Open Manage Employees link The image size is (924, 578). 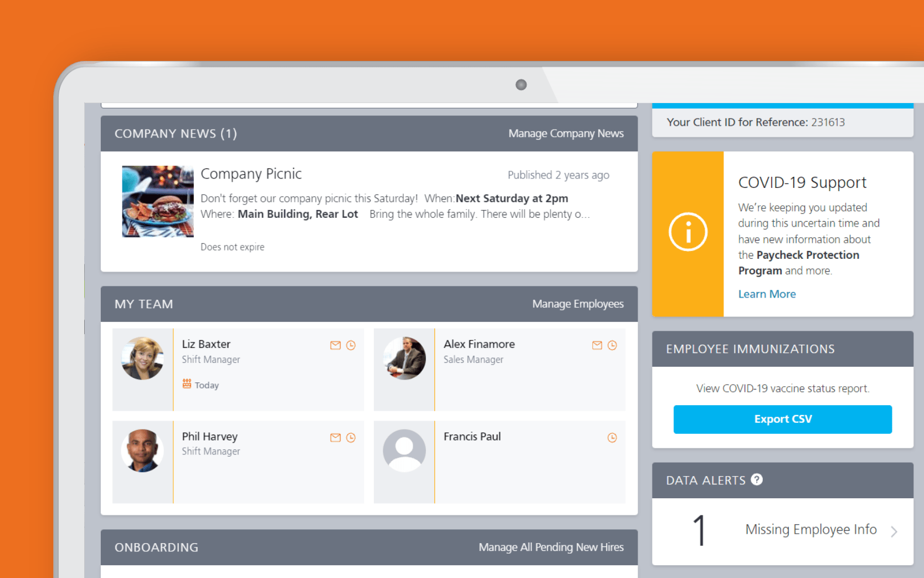click(x=578, y=304)
